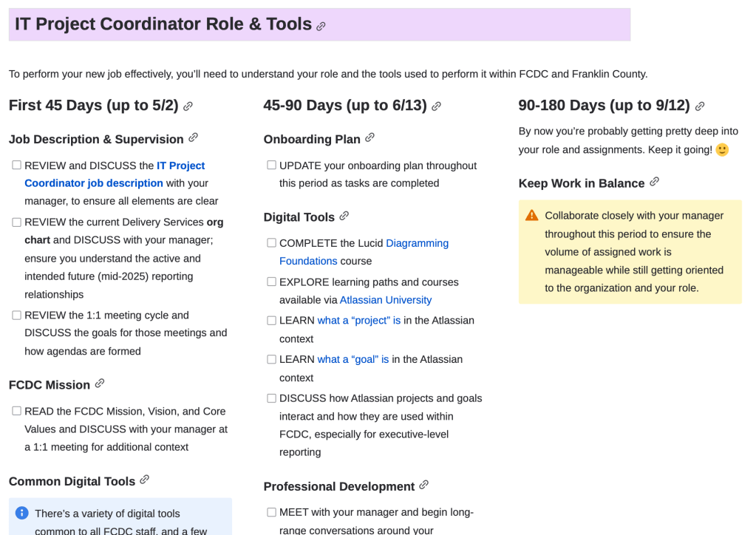Click the orange warning icon in yellow panel

(532, 216)
